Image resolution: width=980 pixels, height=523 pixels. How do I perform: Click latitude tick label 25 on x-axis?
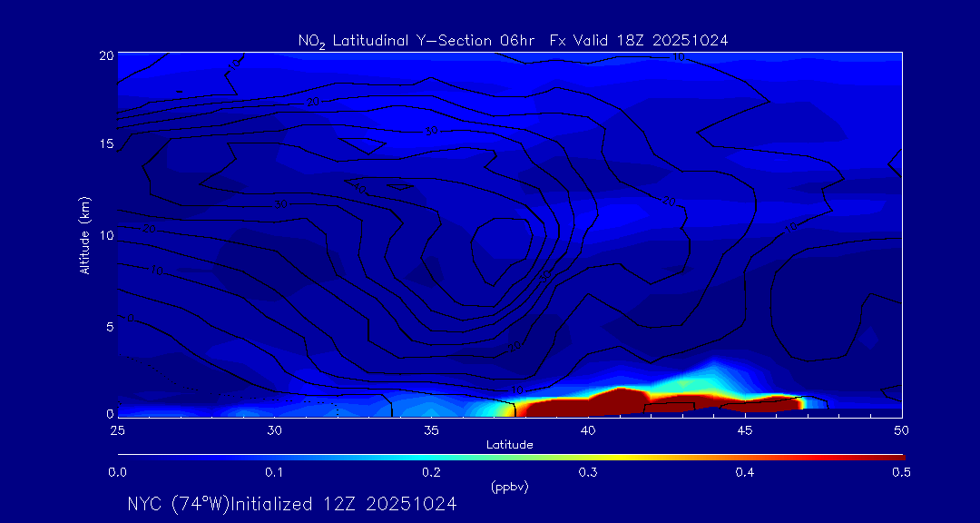pos(117,429)
